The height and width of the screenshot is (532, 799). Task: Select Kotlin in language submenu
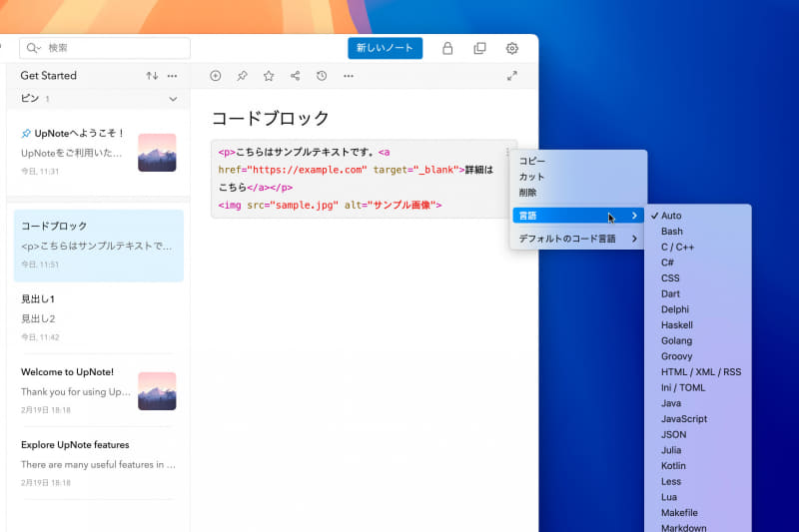tap(697, 466)
